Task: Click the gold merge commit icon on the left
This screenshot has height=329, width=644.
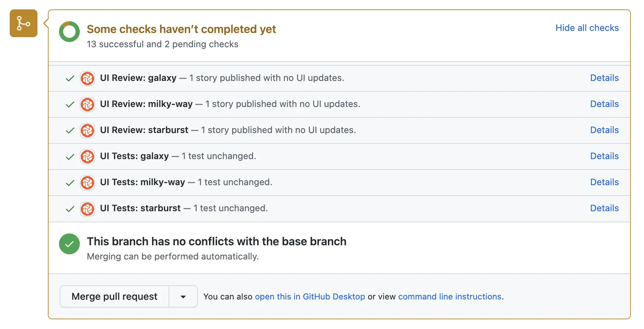Action: (23, 23)
